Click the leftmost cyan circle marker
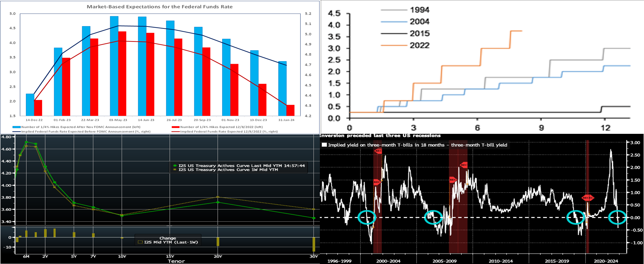Screen dimensions: 644x264 (367, 217)
